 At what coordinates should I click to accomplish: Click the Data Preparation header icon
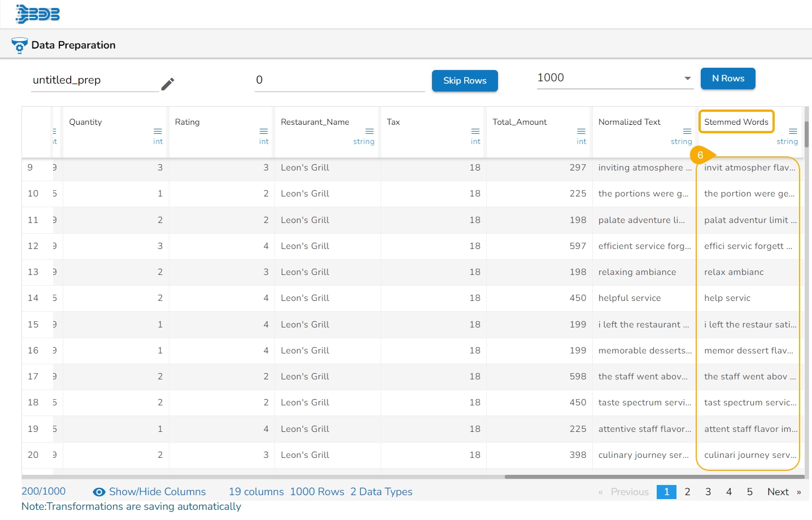19,45
